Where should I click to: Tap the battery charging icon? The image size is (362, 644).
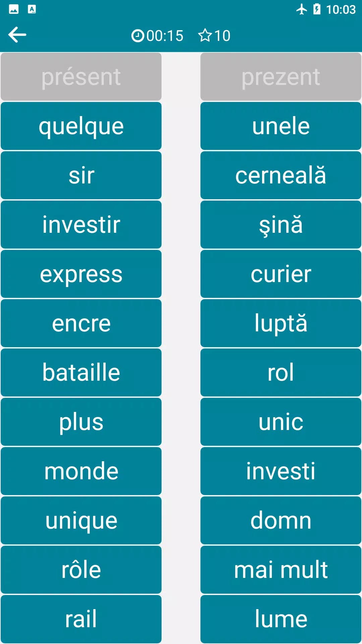(317, 9)
